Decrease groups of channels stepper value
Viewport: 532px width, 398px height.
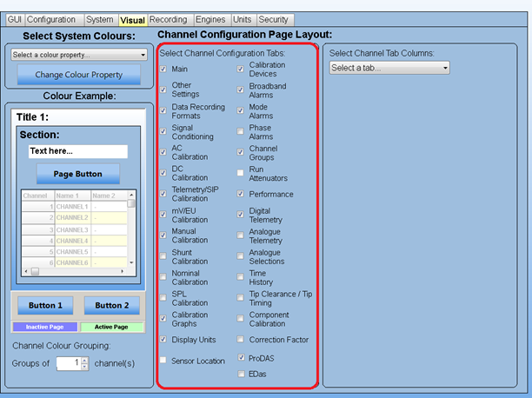coord(85,367)
